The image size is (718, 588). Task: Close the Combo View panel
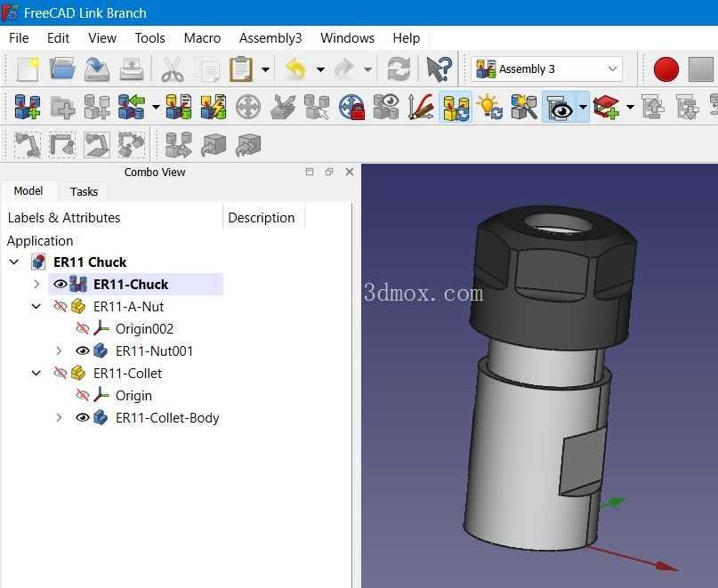pyautogui.click(x=350, y=172)
